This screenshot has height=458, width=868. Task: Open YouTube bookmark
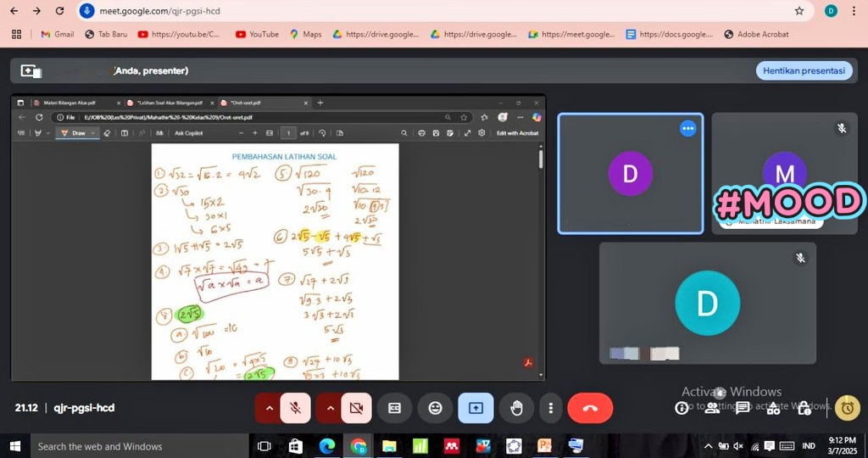(258, 34)
